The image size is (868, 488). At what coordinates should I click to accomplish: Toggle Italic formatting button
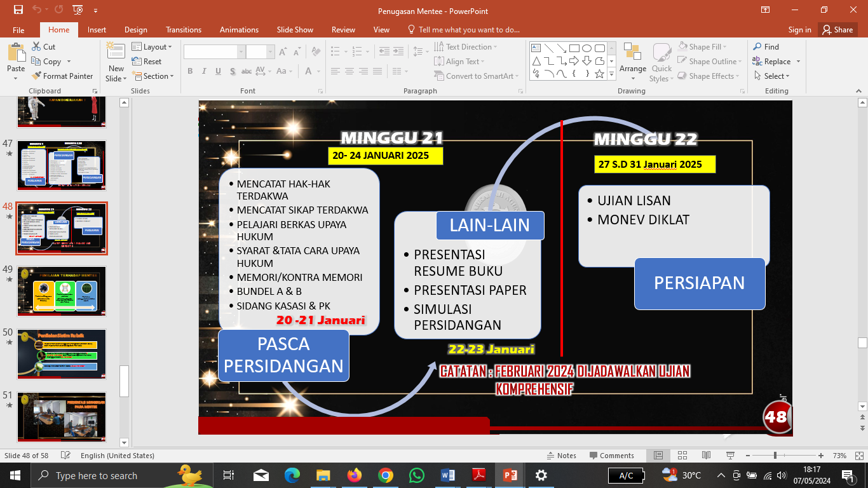(204, 71)
